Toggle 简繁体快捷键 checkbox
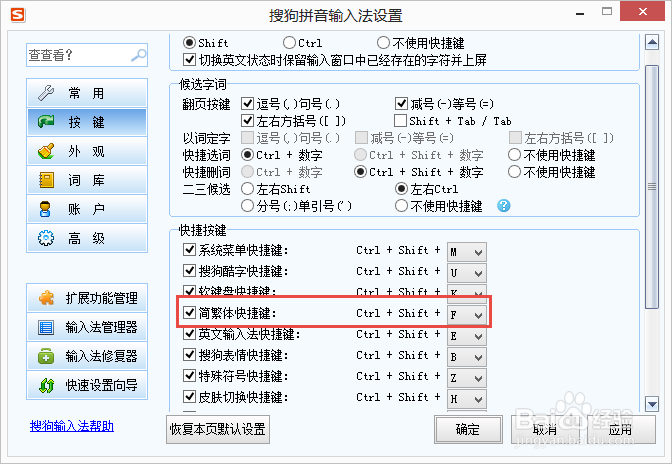 click(189, 313)
